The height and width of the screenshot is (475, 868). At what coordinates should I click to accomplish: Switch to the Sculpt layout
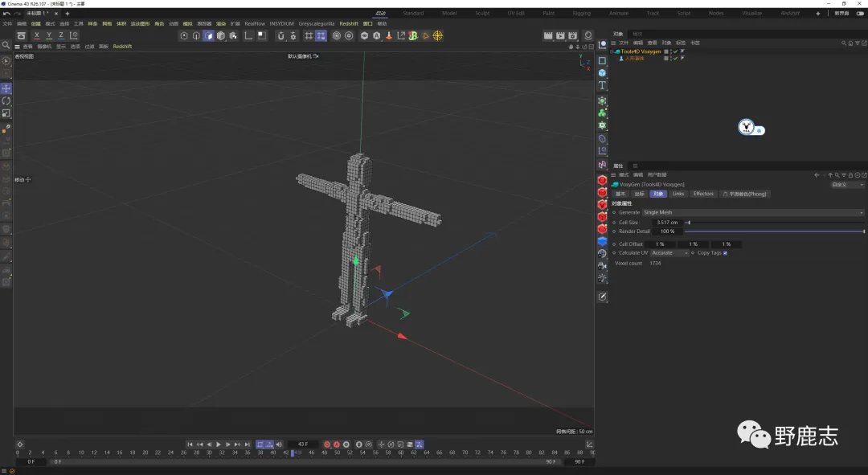coord(482,14)
